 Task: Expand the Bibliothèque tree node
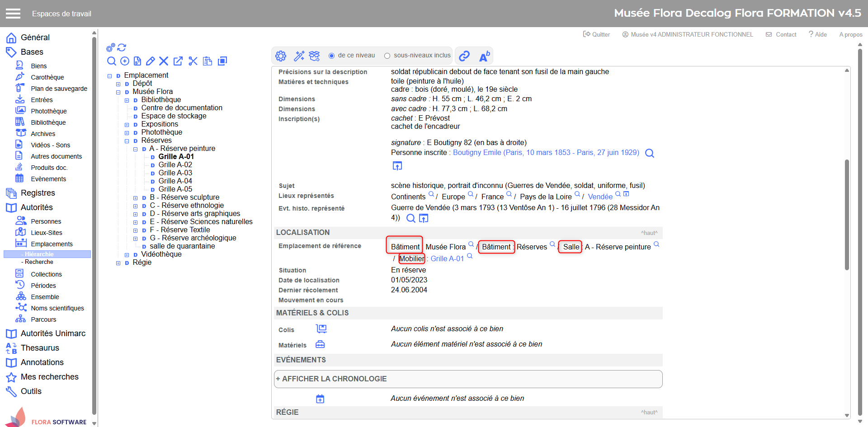pos(127,100)
